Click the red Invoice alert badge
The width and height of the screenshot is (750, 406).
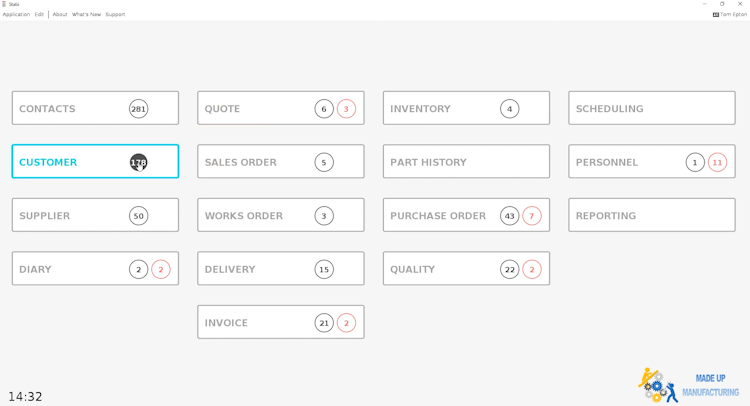point(346,323)
